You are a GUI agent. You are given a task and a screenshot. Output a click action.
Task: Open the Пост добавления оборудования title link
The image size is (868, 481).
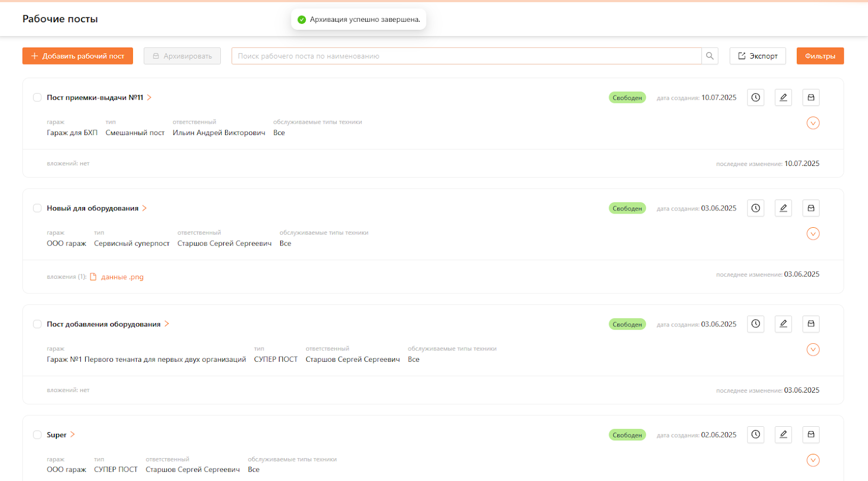point(104,324)
